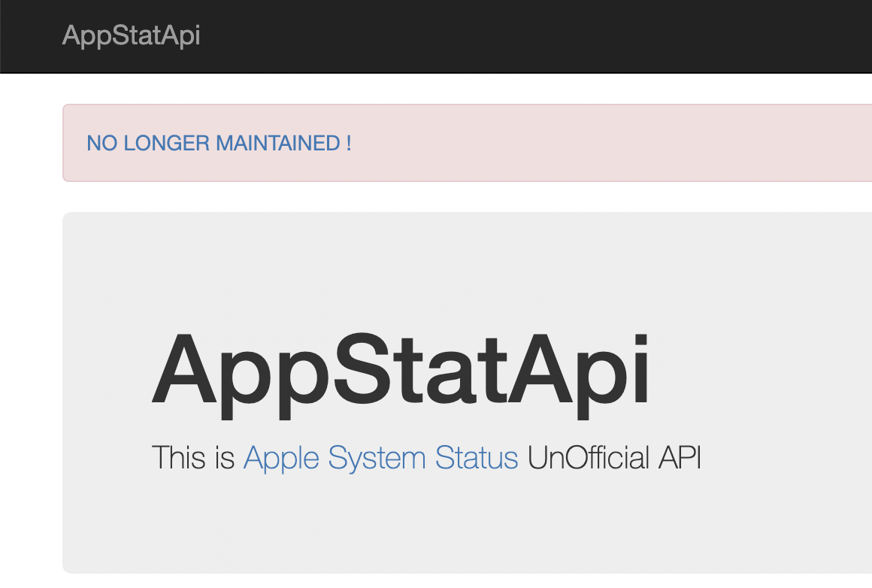Select the words This is

tap(193, 458)
